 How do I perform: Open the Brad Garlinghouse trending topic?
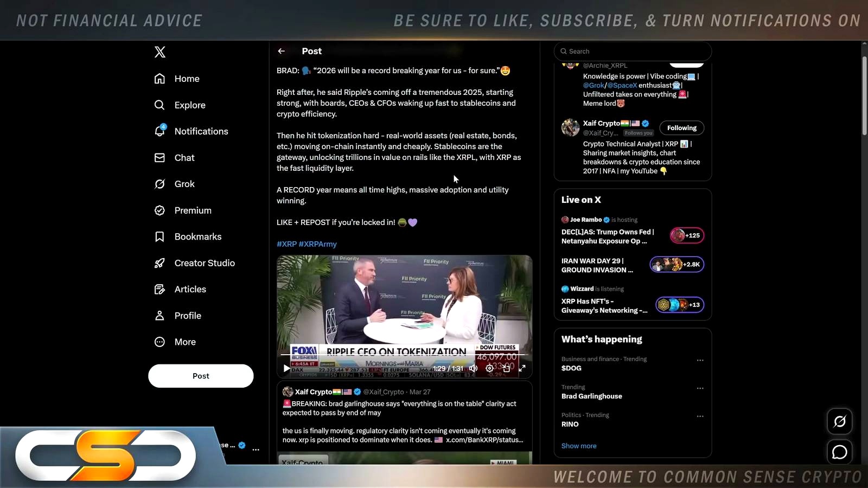[592, 396]
